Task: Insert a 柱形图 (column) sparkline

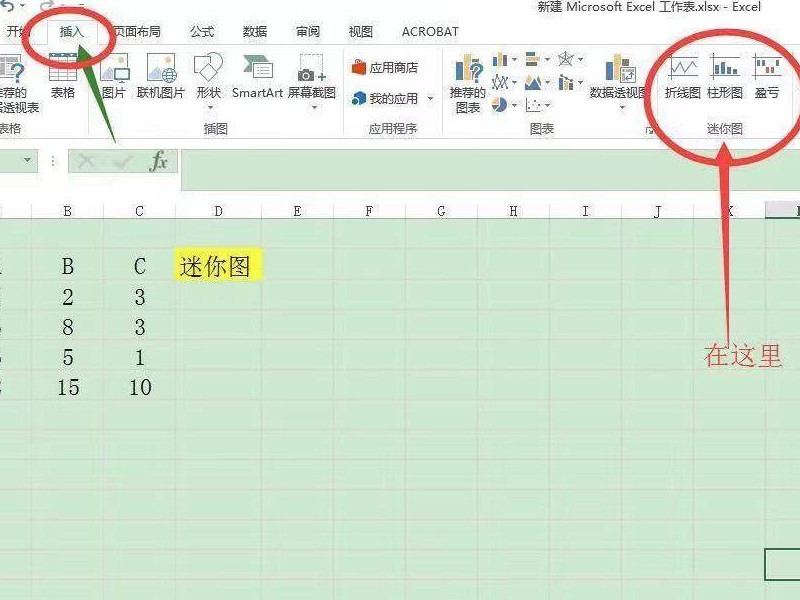Action: point(725,78)
